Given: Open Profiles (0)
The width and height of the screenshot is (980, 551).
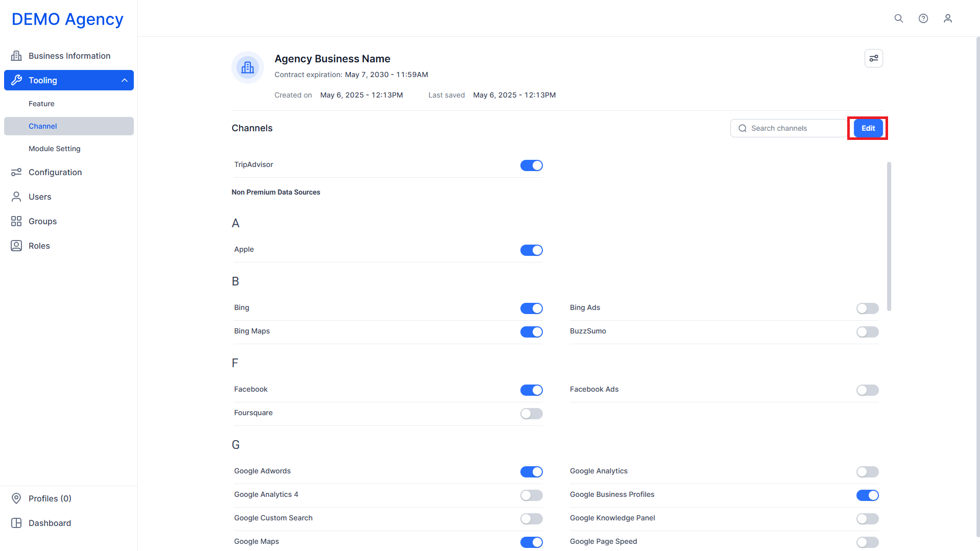Looking at the screenshot, I should pyautogui.click(x=69, y=498).
